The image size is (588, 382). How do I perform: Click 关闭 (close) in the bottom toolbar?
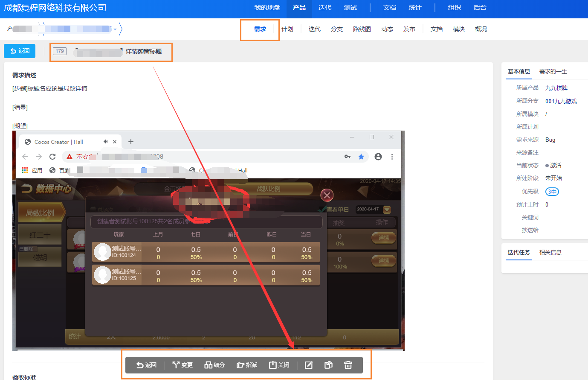tap(279, 365)
